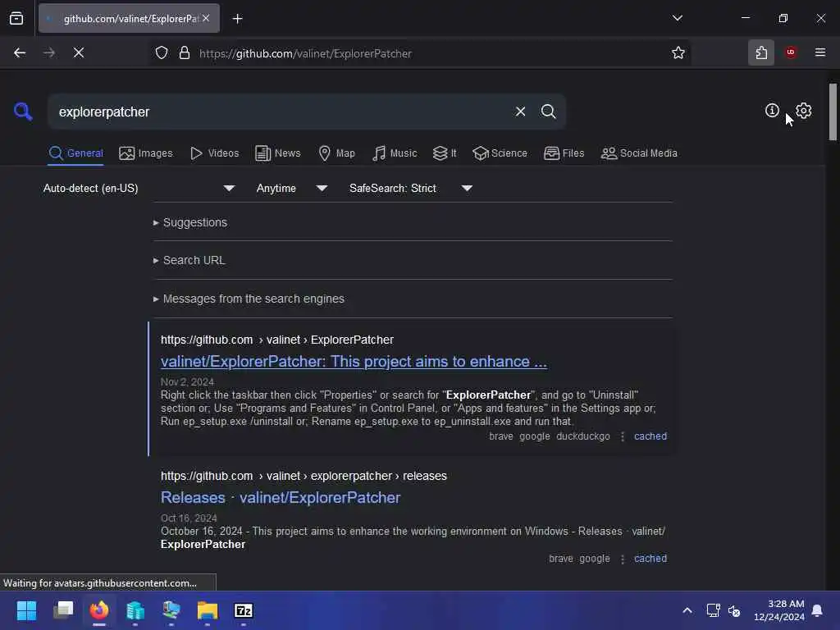Click the explorerpatcher search input field

[281, 112]
